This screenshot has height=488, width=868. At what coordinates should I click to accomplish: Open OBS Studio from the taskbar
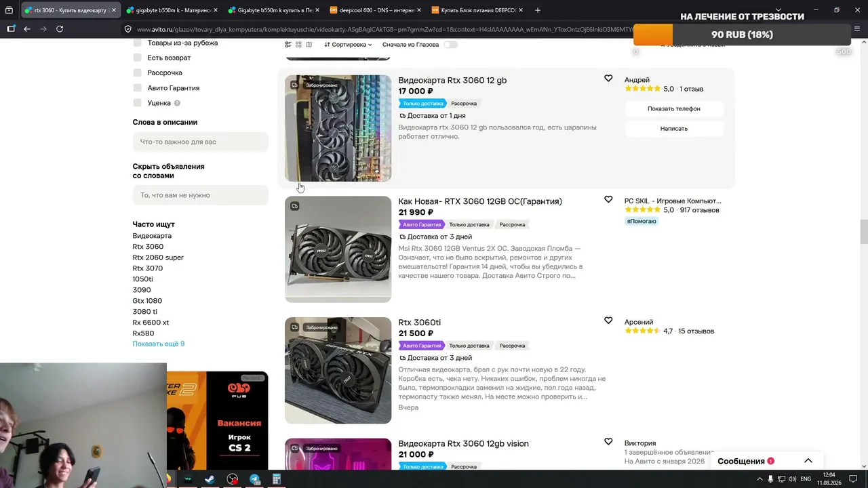click(x=233, y=479)
